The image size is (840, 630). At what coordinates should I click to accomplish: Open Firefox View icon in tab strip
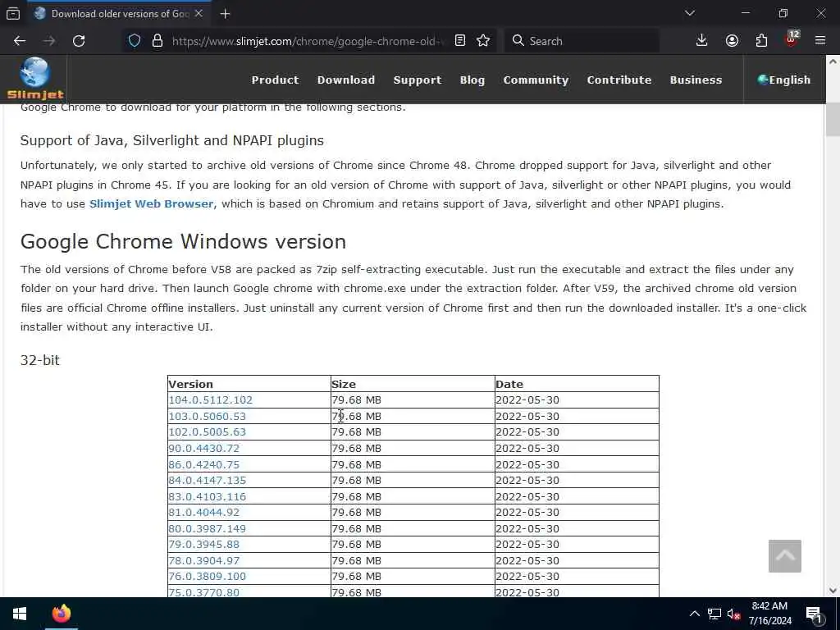pos(13,13)
